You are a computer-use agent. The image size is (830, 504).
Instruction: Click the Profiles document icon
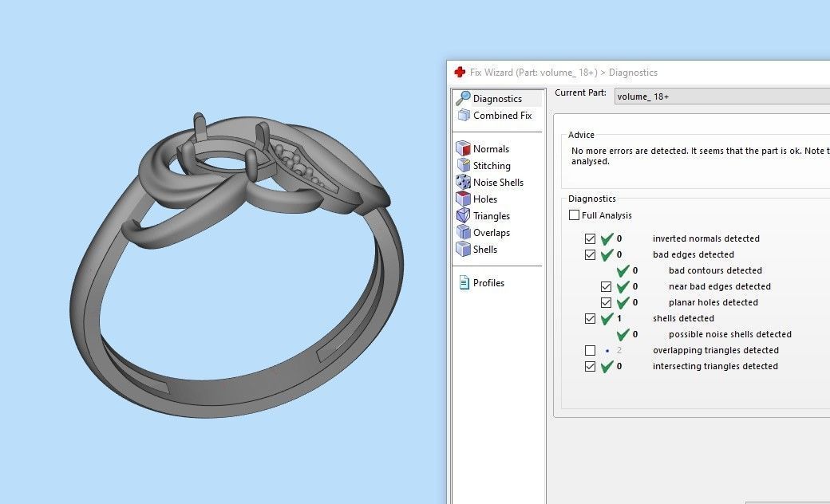pos(464,283)
